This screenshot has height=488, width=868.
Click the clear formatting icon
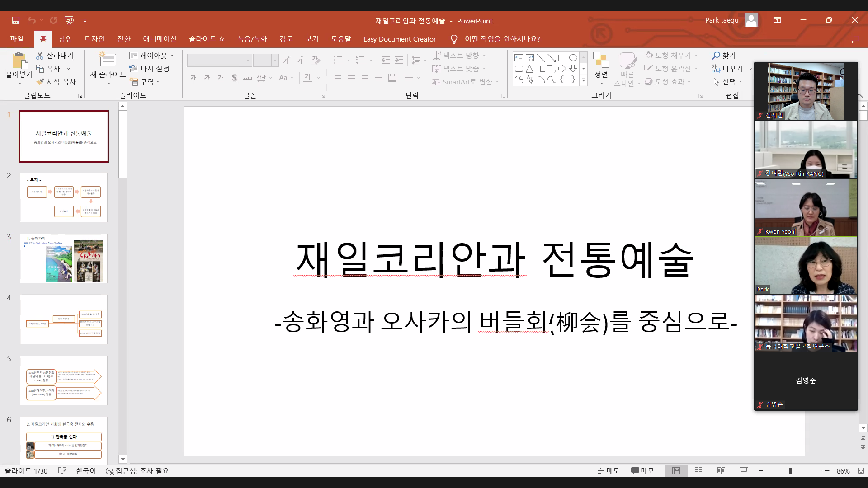[316, 60]
